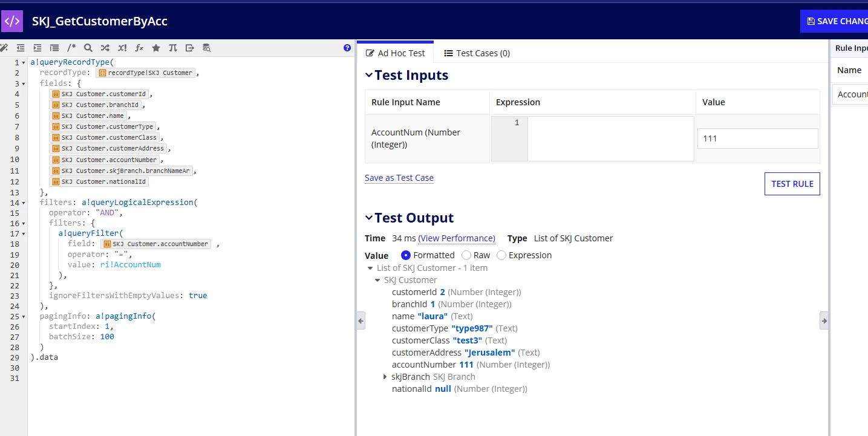Open the View Performance link
The image size is (868, 436).
coord(457,238)
